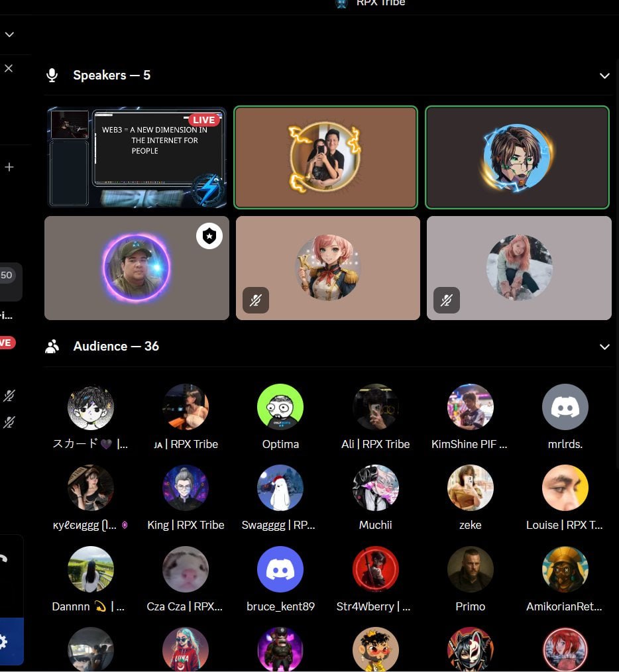
Task: Open King | RPX Tribe avatar
Action: (185, 488)
